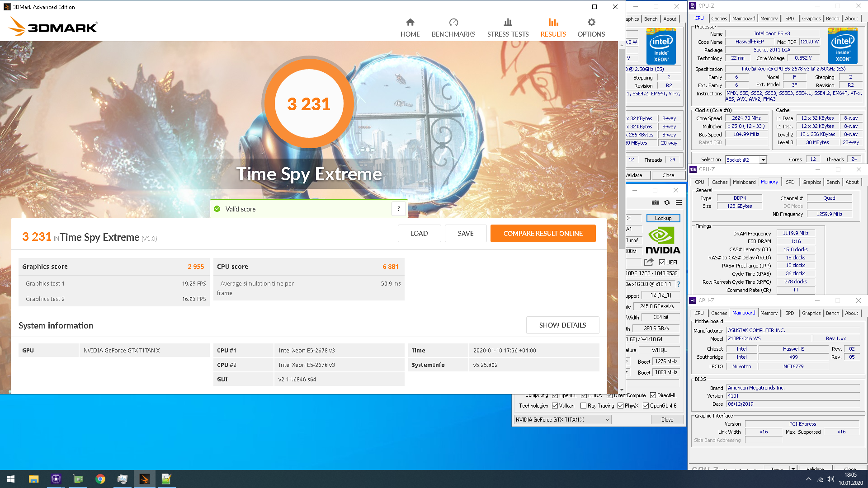868x488 pixels.
Task: Click the Z10PE-D16 WS motherboard model field
Action: click(x=769, y=339)
